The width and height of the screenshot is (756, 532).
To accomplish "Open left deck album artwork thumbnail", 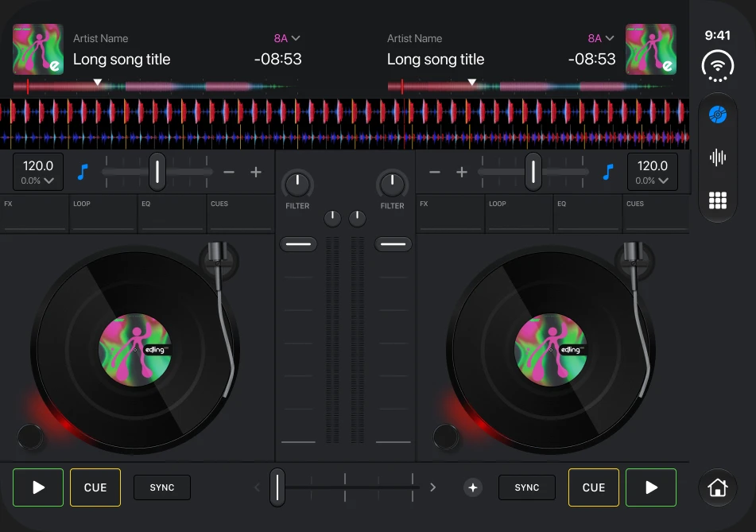I will coord(38,49).
